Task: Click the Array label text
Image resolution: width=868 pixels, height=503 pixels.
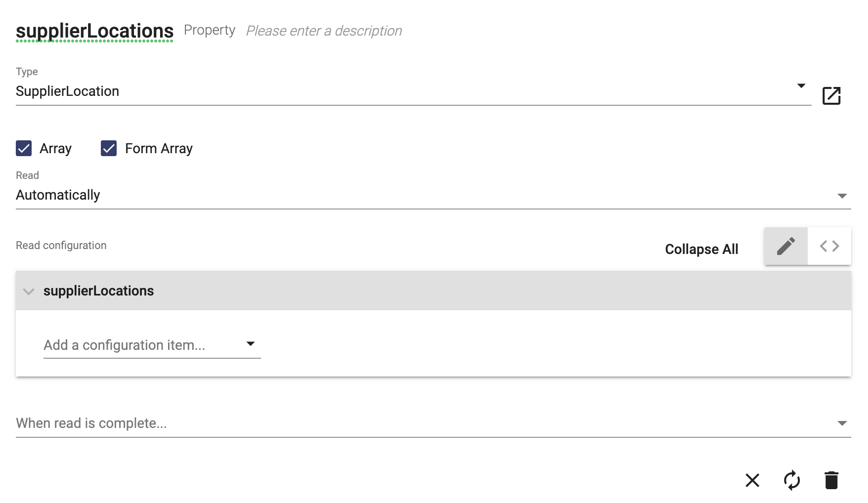Action: pyautogui.click(x=55, y=148)
